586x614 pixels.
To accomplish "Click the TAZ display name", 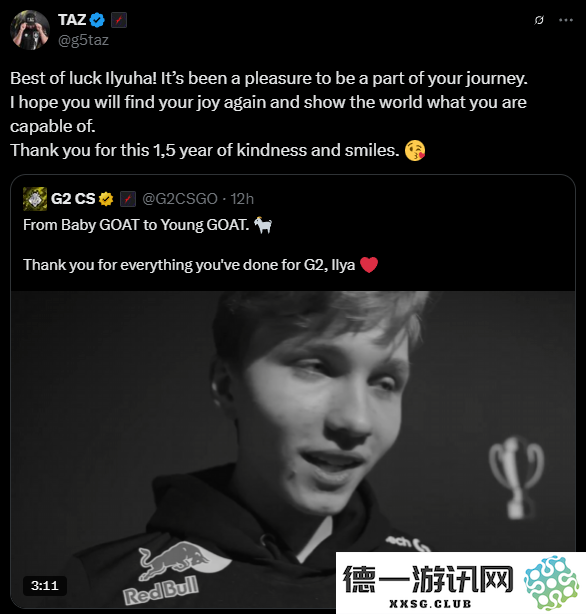I will [x=72, y=20].
